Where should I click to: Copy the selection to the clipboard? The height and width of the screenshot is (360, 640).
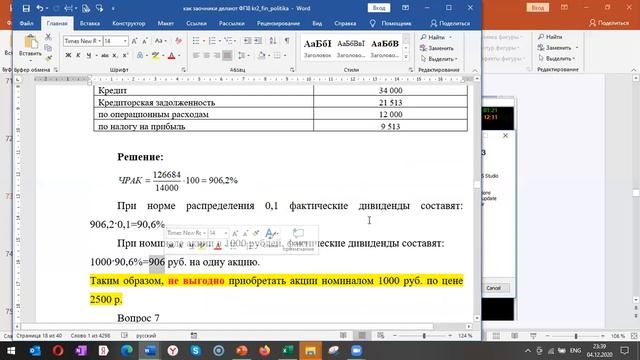(x=48, y=48)
